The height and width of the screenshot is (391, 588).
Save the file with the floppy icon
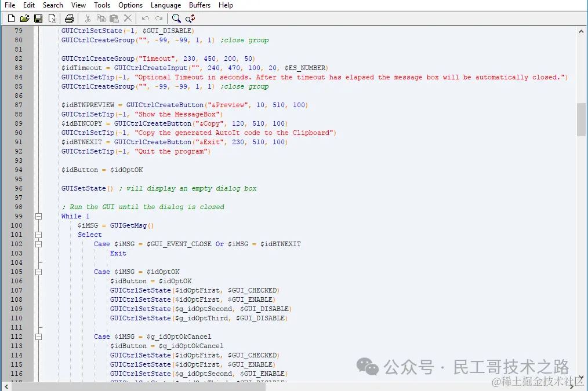coord(38,18)
